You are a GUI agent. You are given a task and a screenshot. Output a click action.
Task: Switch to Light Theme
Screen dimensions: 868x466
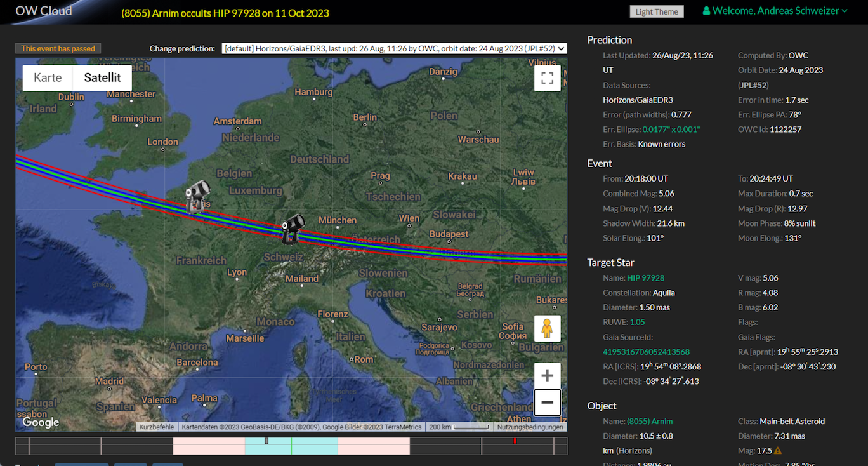pyautogui.click(x=657, y=11)
